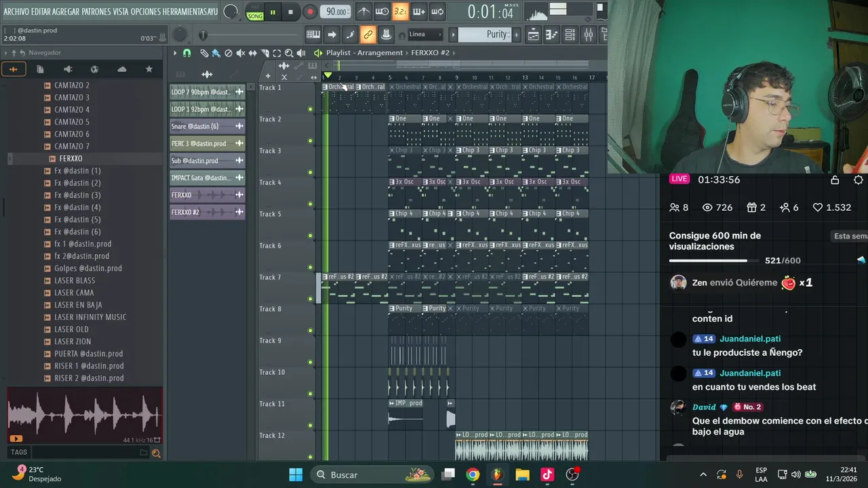The width and height of the screenshot is (868, 488).
Task: Click bar 9 on Playlist timeline ruler
Action: (x=456, y=77)
